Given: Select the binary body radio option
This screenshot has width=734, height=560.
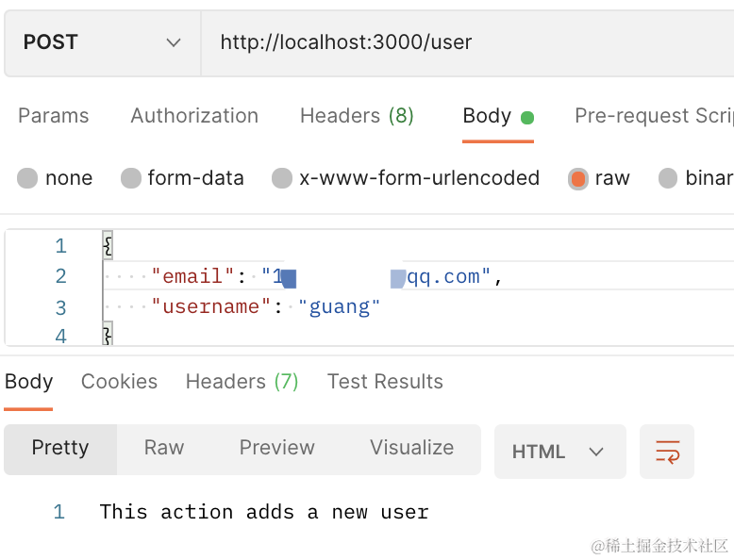Looking at the screenshot, I should [x=668, y=178].
